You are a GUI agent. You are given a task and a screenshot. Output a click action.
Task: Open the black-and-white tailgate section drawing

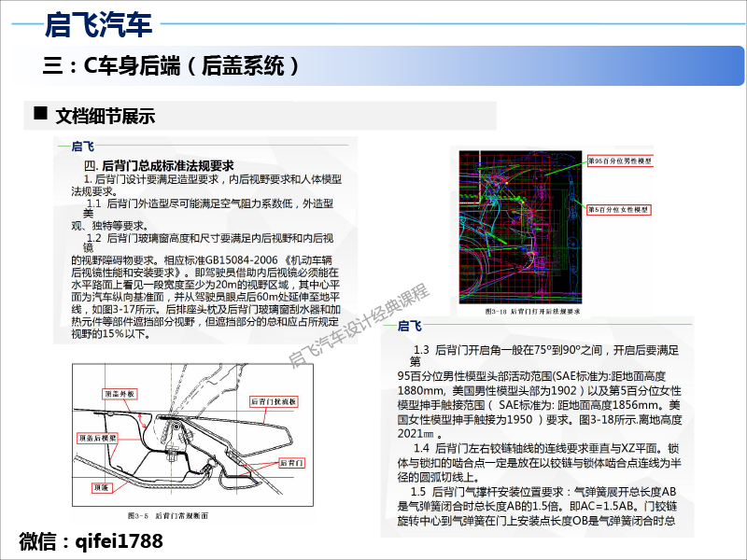point(192,435)
